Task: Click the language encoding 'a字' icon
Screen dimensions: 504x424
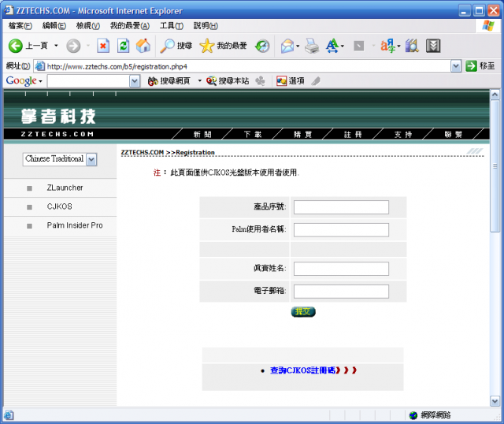Action: (388, 46)
